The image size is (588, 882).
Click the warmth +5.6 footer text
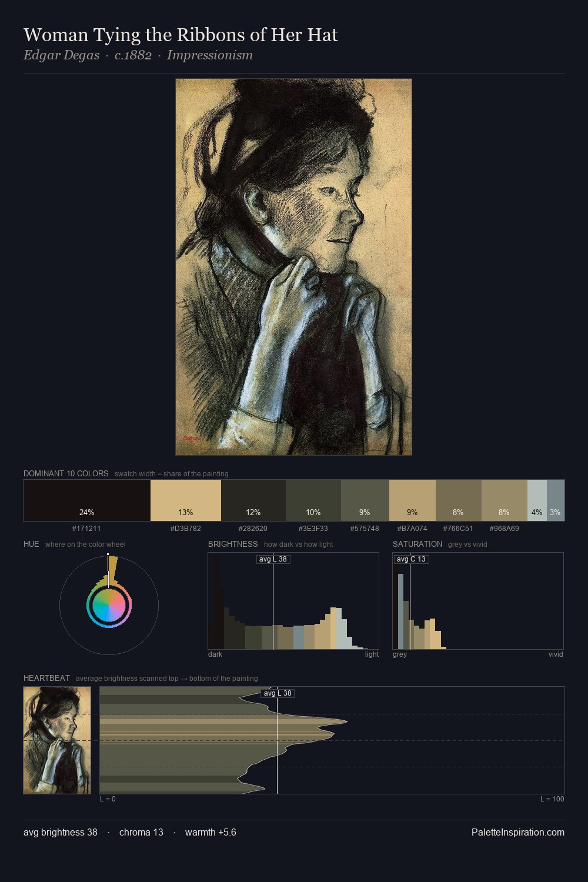point(211,832)
